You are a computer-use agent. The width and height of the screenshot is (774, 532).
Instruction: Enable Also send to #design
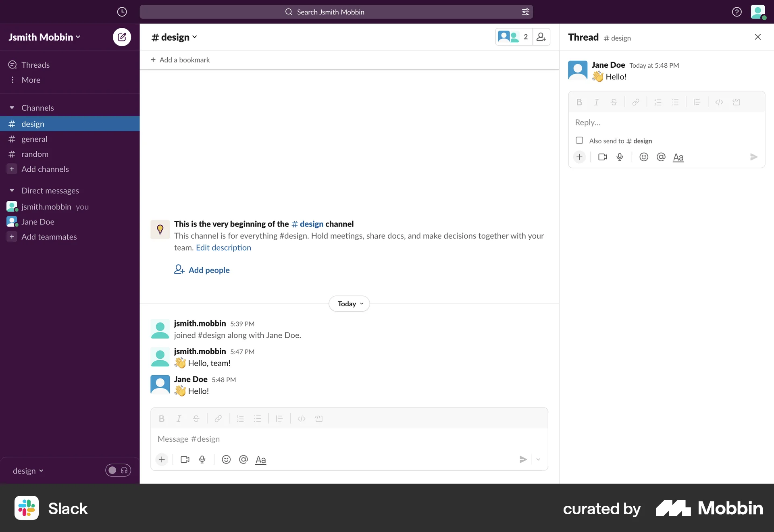click(x=579, y=140)
